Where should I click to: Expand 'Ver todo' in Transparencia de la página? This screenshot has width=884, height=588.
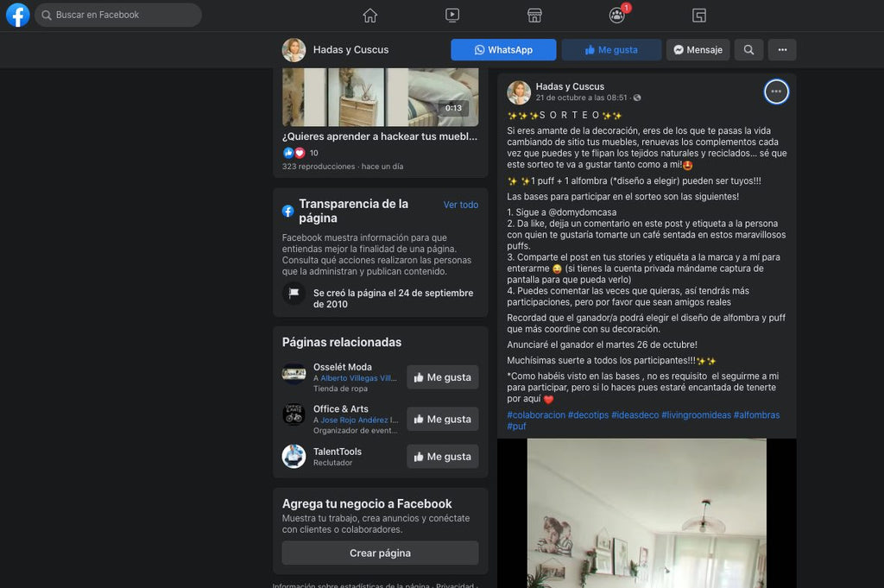pyautogui.click(x=460, y=205)
